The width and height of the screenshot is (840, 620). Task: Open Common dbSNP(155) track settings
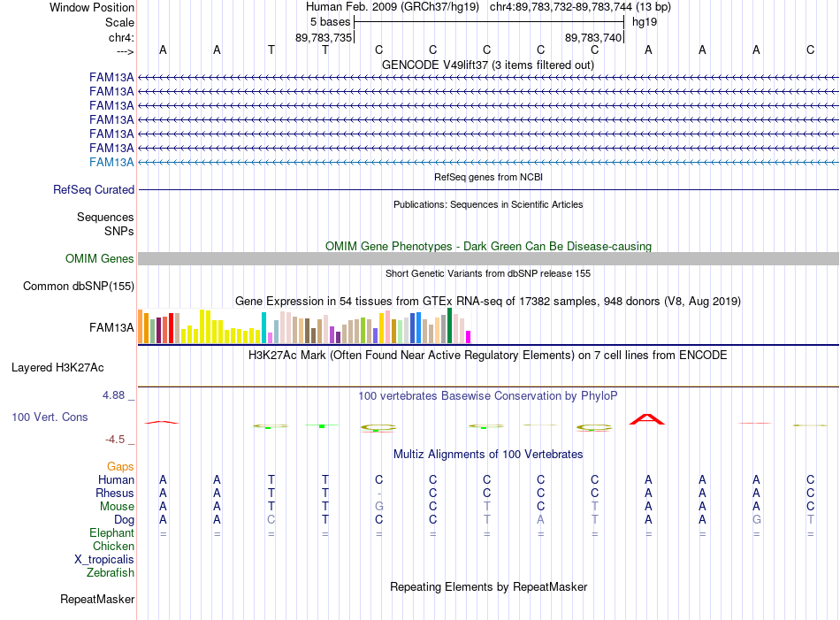click(x=79, y=287)
